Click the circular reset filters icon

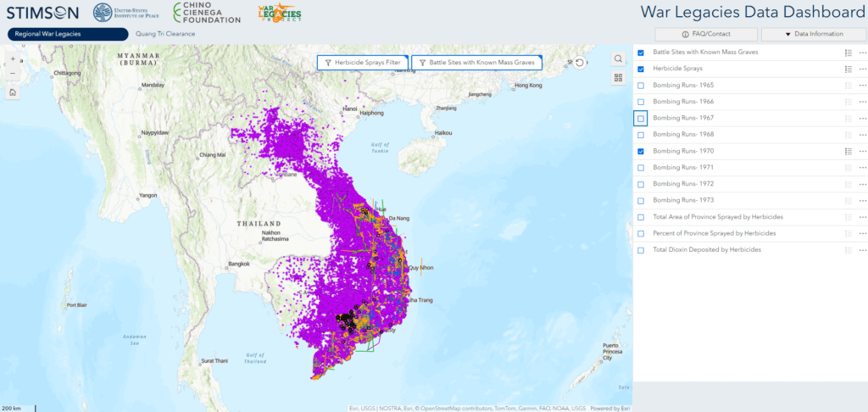coord(580,63)
